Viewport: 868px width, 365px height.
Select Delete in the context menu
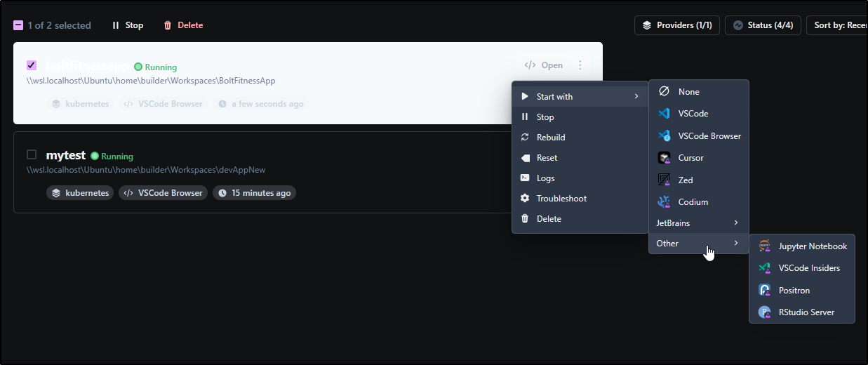(x=580, y=219)
